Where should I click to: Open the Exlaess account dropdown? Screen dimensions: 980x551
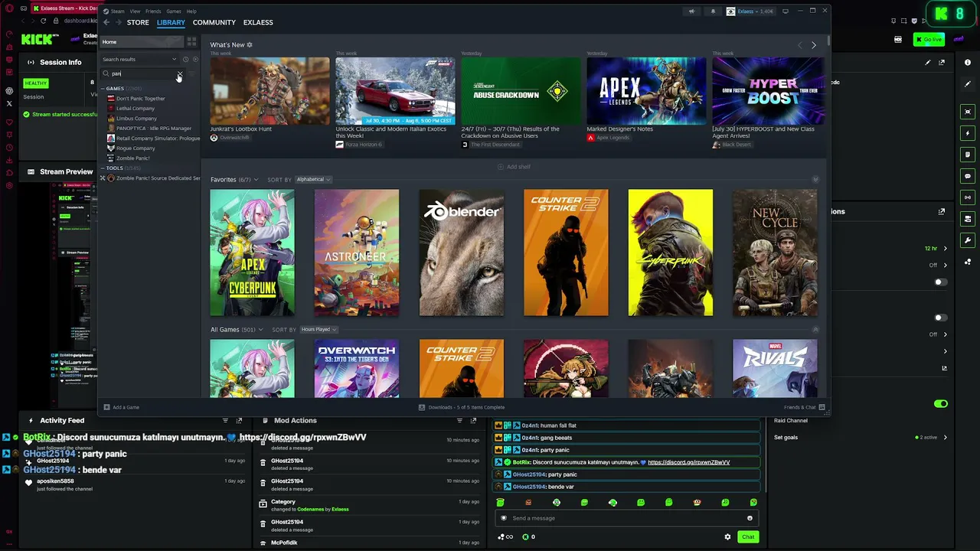pos(750,11)
